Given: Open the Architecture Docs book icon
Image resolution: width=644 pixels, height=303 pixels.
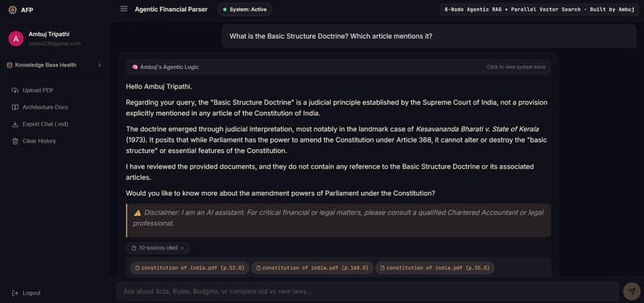Looking at the screenshot, I should pyautogui.click(x=15, y=107).
